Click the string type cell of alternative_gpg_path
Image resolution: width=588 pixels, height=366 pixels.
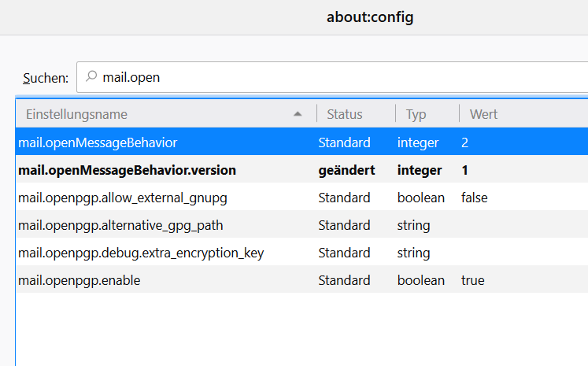tap(414, 225)
